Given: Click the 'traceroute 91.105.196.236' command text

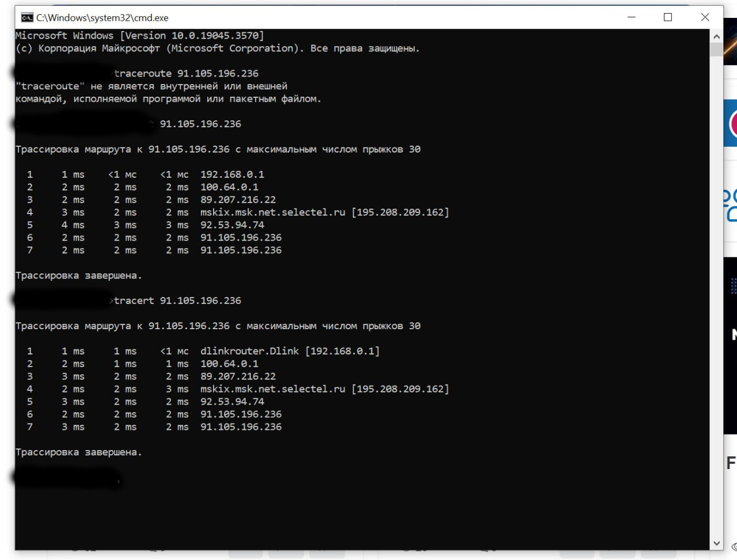Looking at the screenshot, I should pos(186,74).
